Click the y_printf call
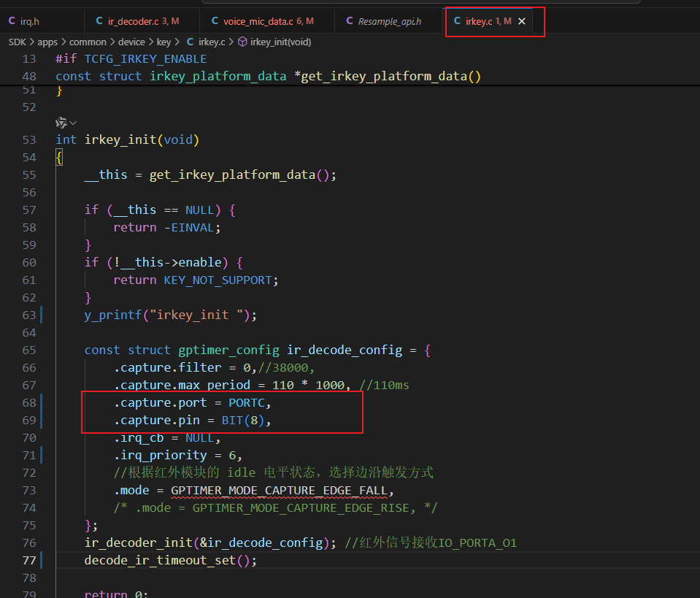This screenshot has height=598, width=700. tap(113, 315)
